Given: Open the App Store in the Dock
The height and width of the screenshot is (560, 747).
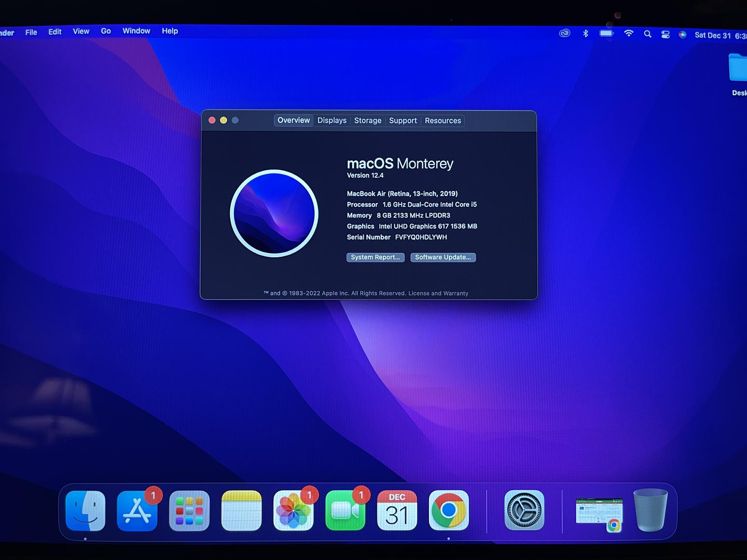Looking at the screenshot, I should [x=137, y=511].
